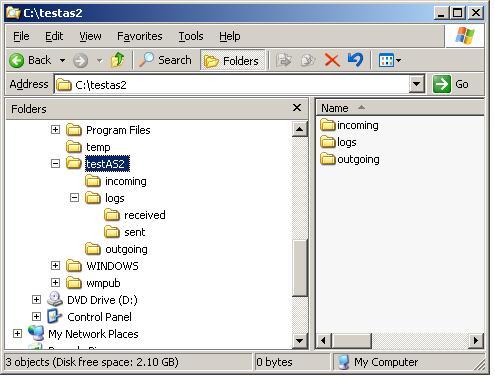Open the Favorites menu
Image resolution: width=495 pixels, height=381 pixels.
click(140, 36)
